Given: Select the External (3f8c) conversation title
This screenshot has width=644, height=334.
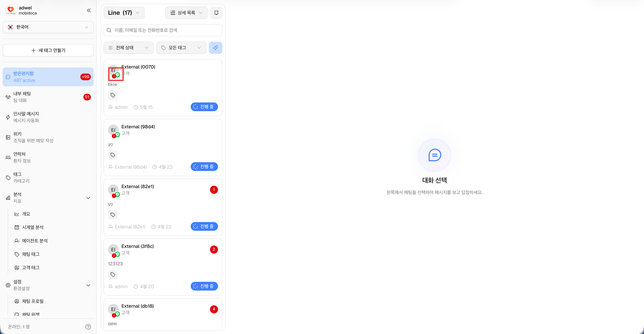Looking at the screenshot, I should [x=138, y=246].
